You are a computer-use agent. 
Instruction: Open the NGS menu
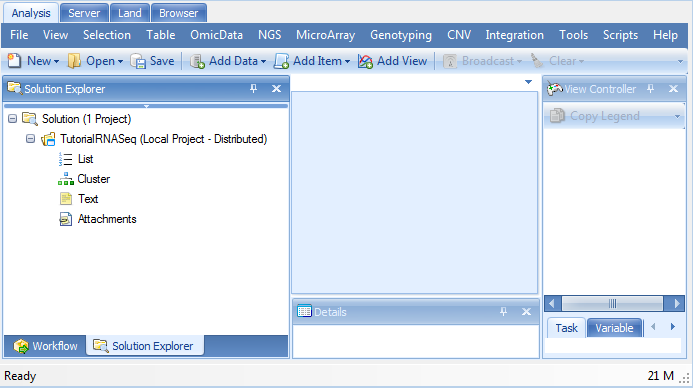tap(270, 35)
